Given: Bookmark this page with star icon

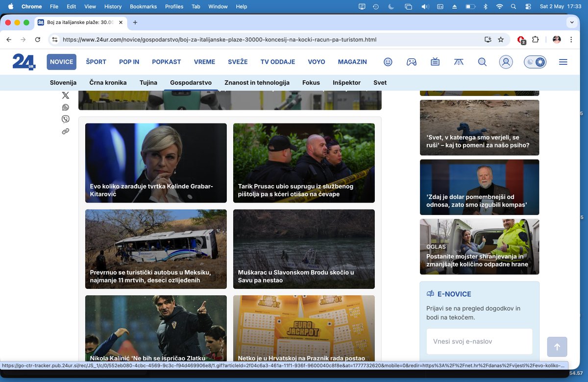Looking at the screenshot, I should click(501, 40).
